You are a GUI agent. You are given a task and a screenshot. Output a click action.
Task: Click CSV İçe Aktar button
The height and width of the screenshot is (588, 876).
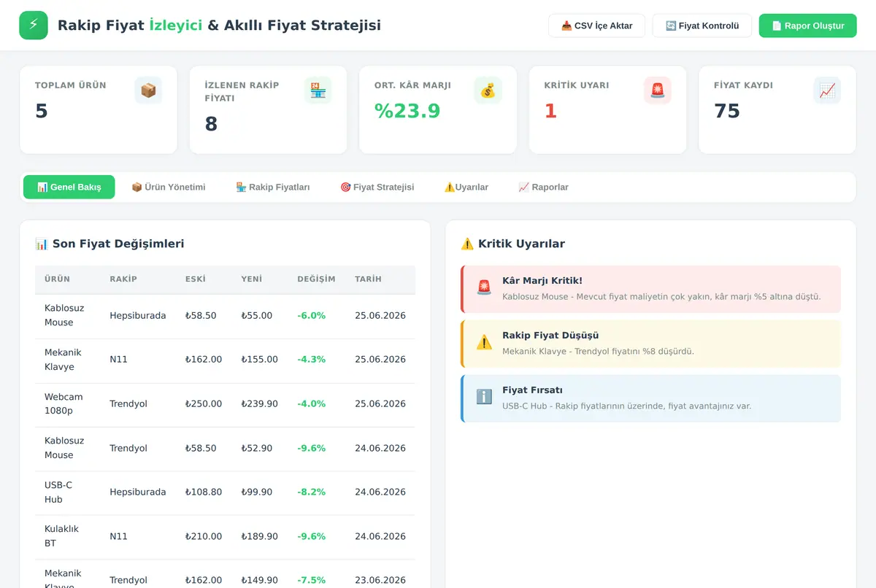pos(596,26)
